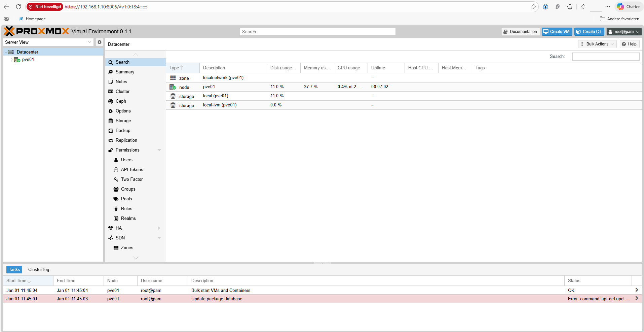This screenshot has width=644, height=332.
Task: Click the Server View settings gear icon
Action: 99,42
